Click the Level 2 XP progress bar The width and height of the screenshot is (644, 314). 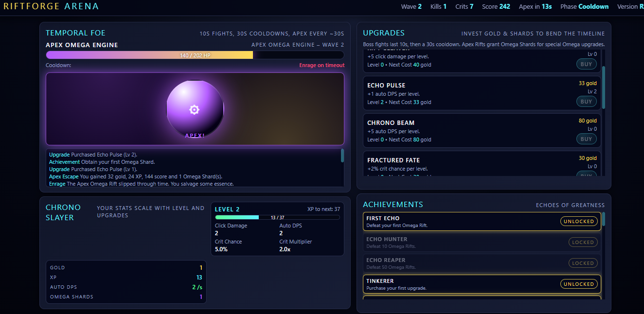(x=277, y=217)
